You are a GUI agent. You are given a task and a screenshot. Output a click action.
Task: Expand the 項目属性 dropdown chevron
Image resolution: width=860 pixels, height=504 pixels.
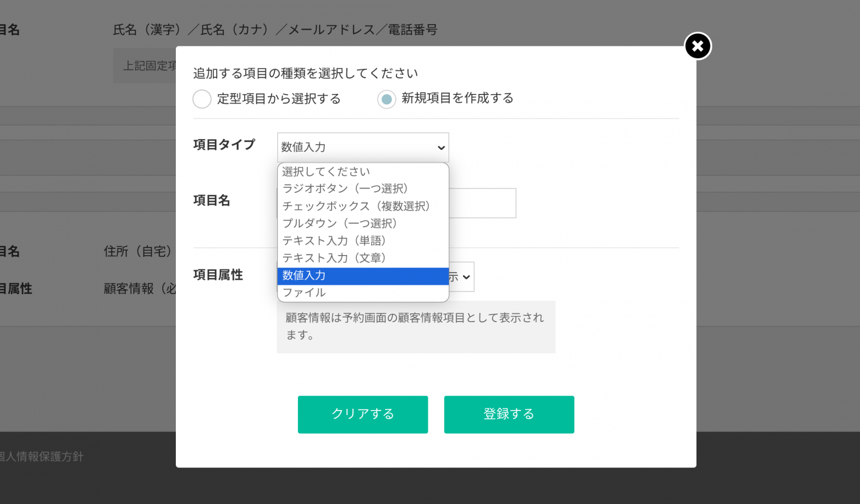466,277
